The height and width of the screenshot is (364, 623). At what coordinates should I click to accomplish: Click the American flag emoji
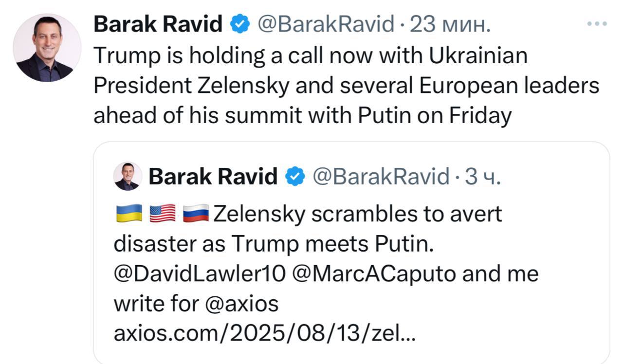pyautogui.click(x=162, y=214)
